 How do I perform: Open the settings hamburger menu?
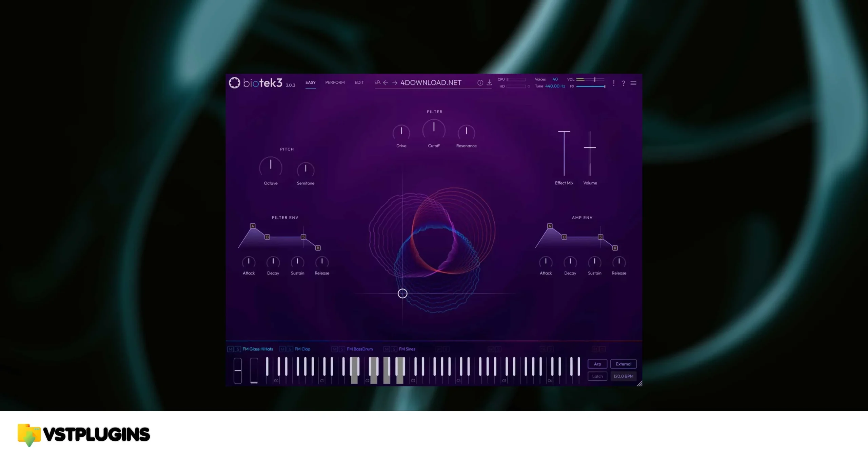click(x=633, y=83)
